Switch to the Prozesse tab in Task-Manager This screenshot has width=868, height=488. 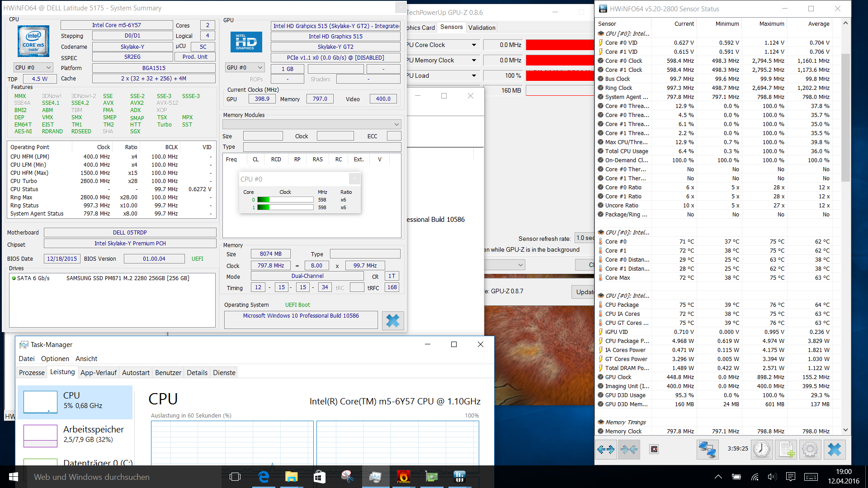pos(32,373)
